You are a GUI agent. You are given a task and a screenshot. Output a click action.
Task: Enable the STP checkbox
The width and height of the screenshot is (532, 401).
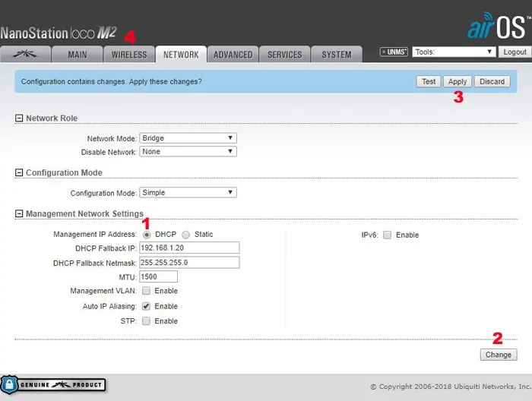[x=146, y=321]
